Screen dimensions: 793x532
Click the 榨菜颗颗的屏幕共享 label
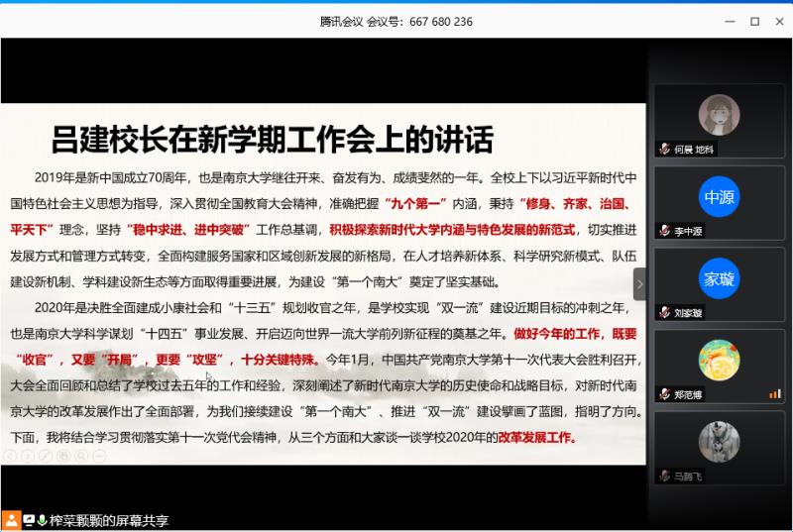tap(109, 520)
